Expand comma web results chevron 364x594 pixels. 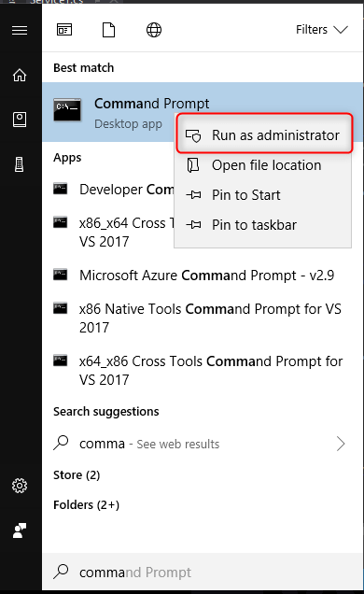click(341, 444)
